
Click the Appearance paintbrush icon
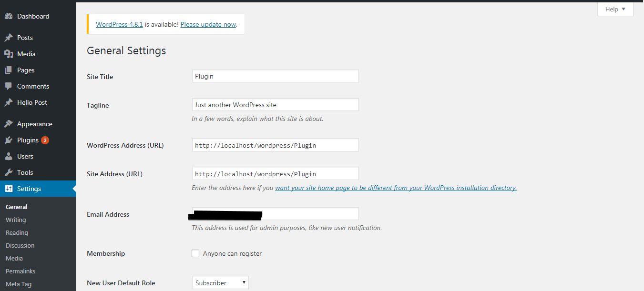9,124
